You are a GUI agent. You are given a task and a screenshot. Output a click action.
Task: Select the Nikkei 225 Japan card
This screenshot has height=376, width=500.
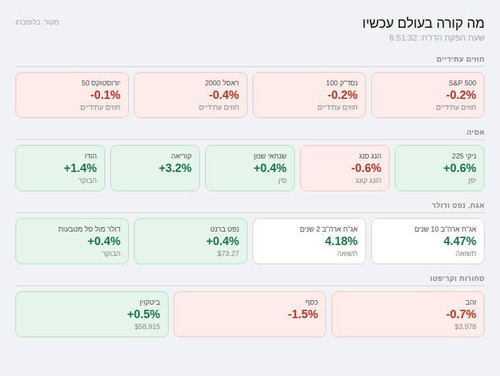click(440, 168)
